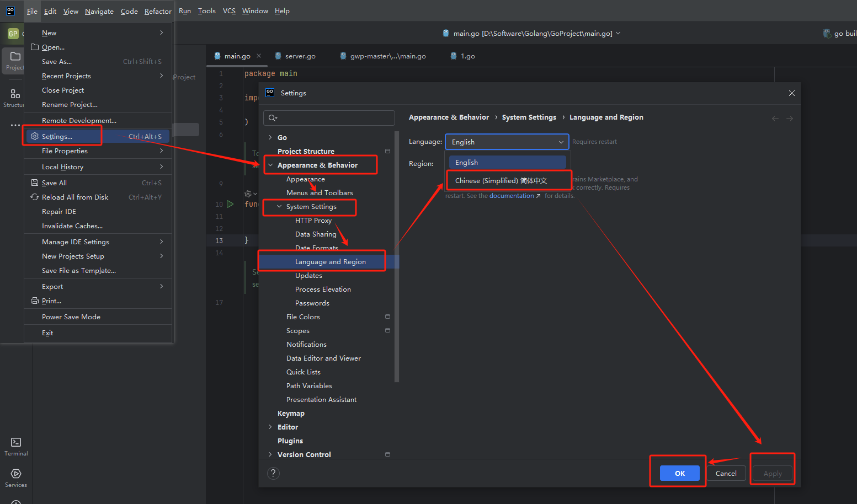857x504 pixels.
Task: Click the Run gutter icon beside func
Action: coord(231,204)
